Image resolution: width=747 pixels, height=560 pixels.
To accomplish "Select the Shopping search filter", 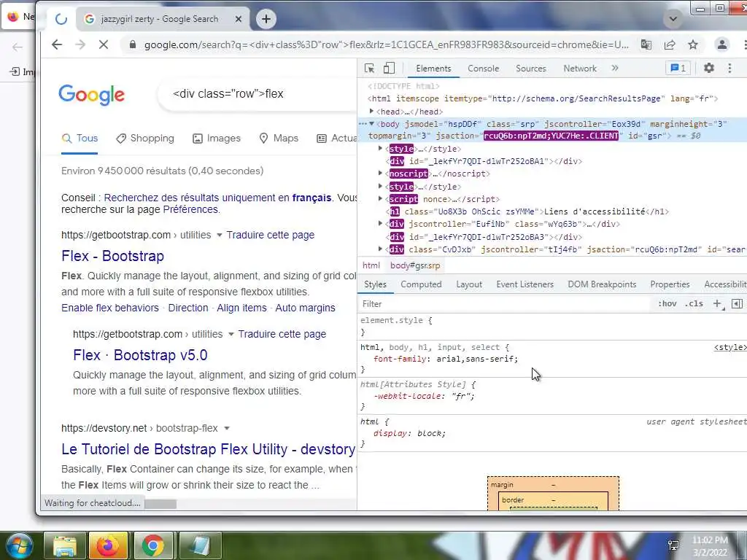I will pyautogui.click(x=145, y=138).
